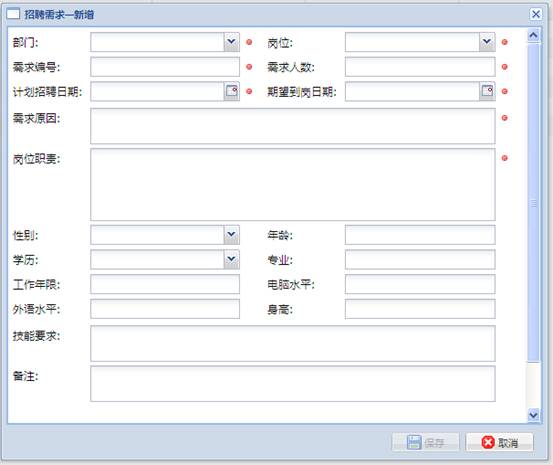The width and height of the screenshot is (553, 465).
Task: Close the 招聘需求 dialog with X
Action: [536, 14]
